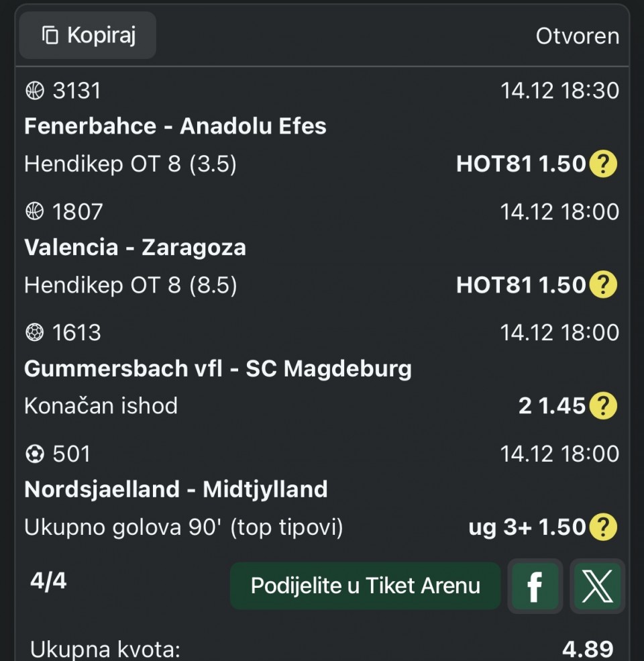This screenshot has height=661, width=644.
Task: Click football icon beside code 501
Action: [x=34, y=454]
